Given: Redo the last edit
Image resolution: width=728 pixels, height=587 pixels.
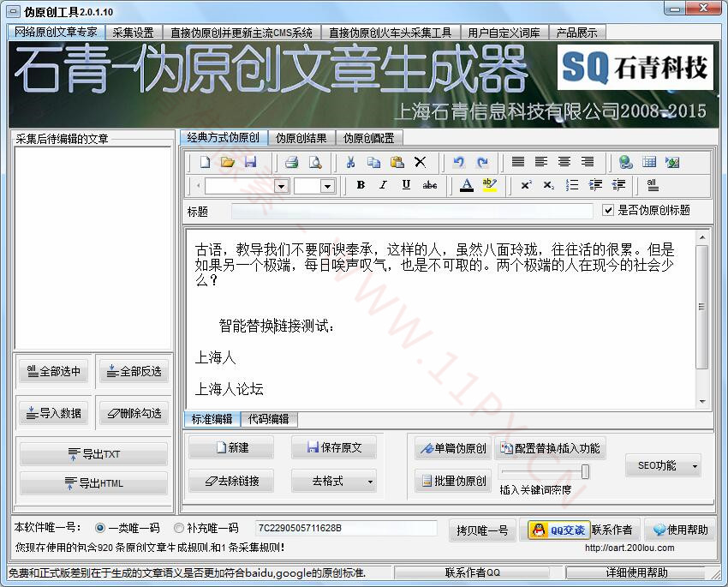Looking at the screenshot, I should click(x=482, y=162).
